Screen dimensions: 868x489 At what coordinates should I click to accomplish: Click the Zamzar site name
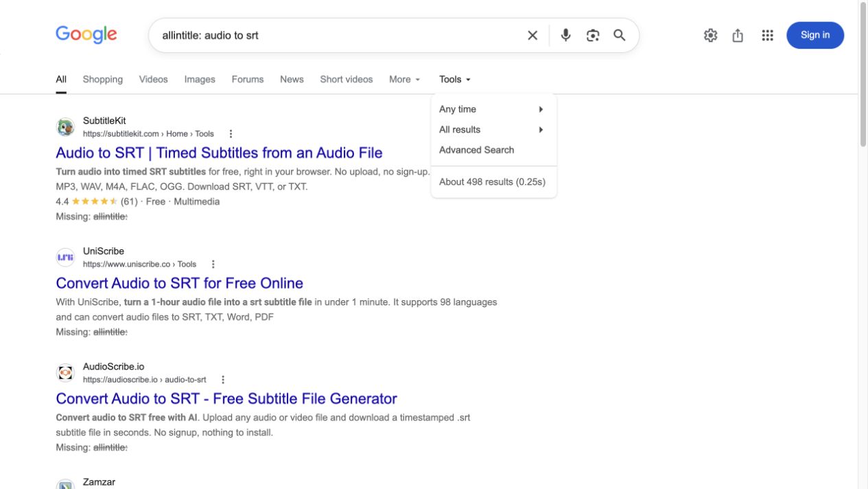point(99,482)
